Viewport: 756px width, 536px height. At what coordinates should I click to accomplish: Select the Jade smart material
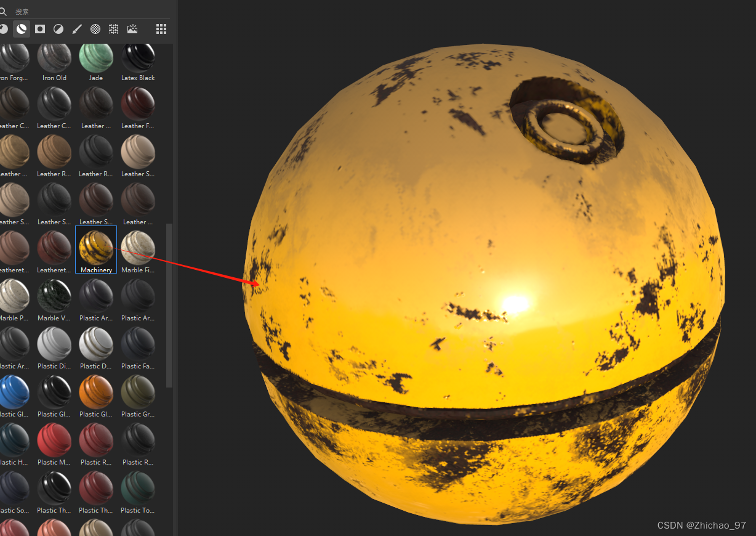pos(96,62)
